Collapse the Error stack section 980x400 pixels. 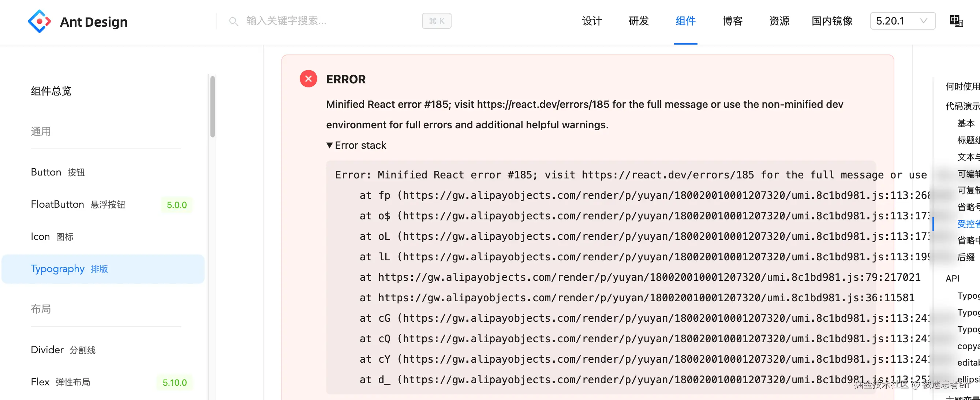[356, 145]
